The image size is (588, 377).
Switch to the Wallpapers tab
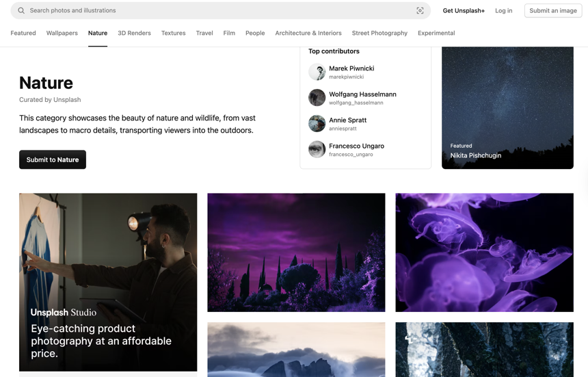[x=62, y=33]
